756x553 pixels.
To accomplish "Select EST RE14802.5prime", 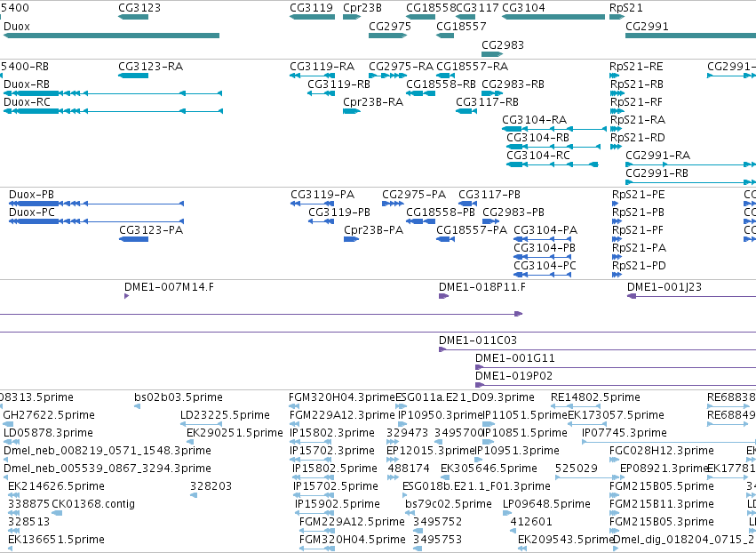I will [x=595, y=397].
